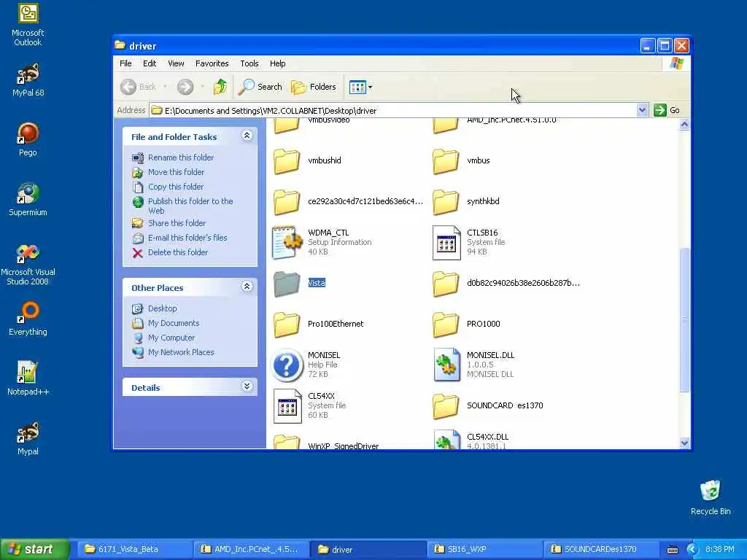Select the d0b82c94026b38e2606b287b folder icon

click(446, 284)
